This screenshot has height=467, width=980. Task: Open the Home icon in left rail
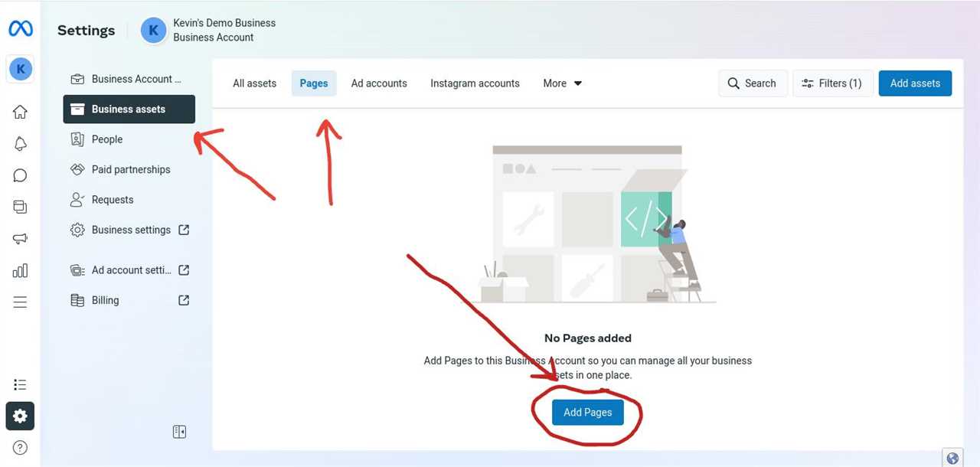click(21, 113)
